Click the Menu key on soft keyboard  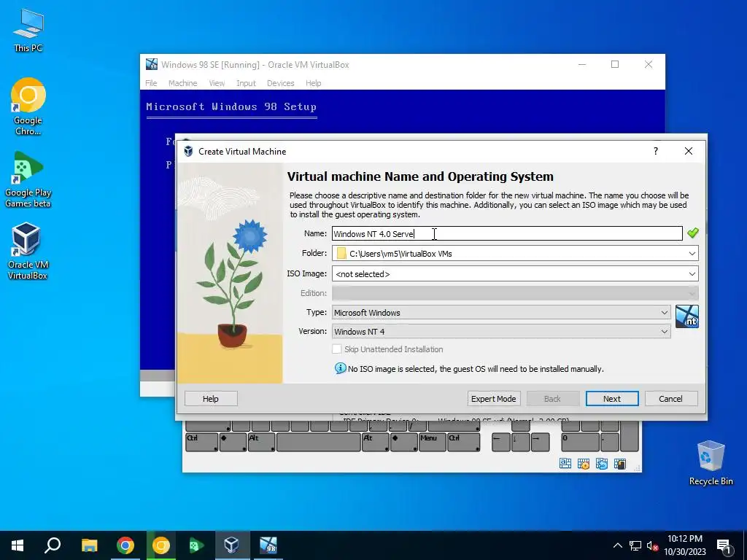[432, 442]
